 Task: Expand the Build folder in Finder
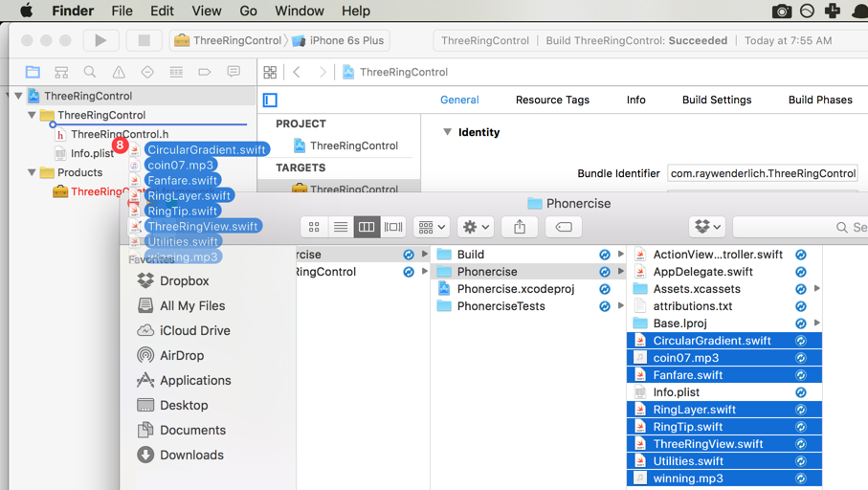click(x=620, y=255)
